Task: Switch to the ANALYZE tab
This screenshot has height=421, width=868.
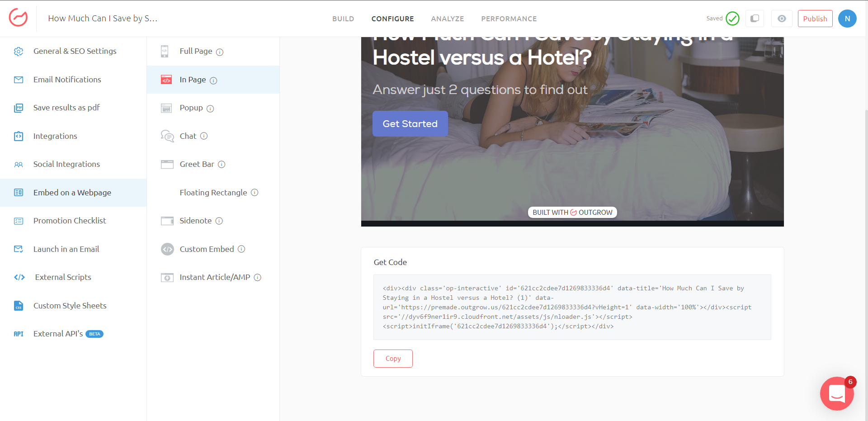Action: pyautogui.click(x=447, y=19)
